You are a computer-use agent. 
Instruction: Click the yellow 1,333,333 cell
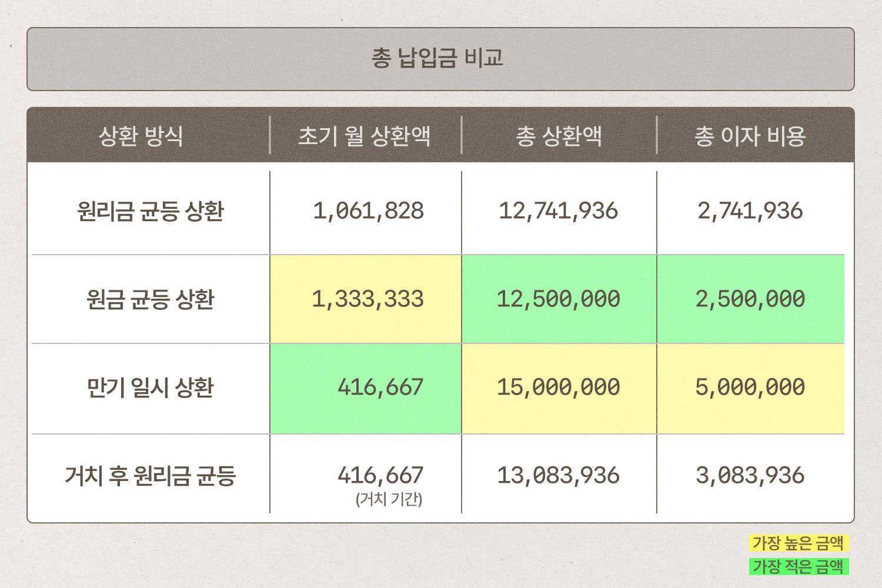click(x=367, y=299)
